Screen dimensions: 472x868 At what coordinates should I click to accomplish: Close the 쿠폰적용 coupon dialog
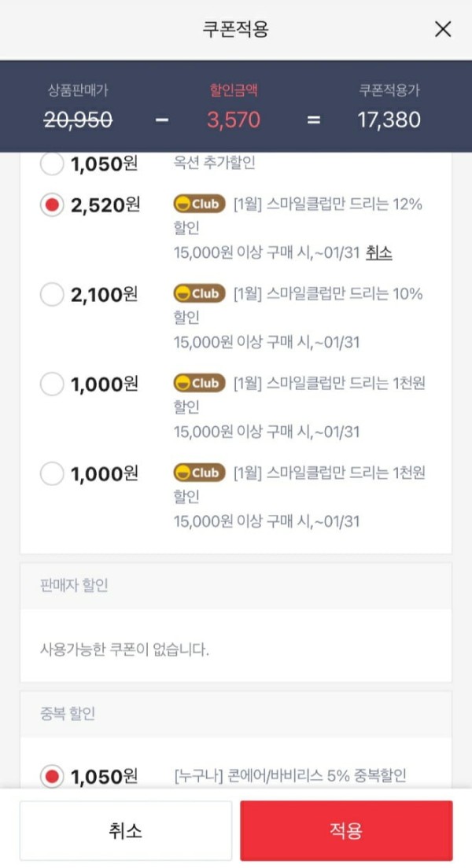(443, 29)
